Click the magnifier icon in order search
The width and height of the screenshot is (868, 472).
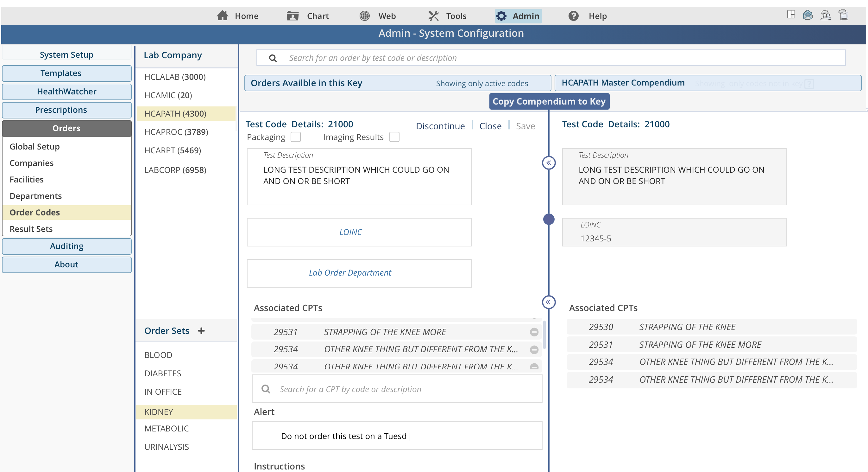[x=273, y=58]
